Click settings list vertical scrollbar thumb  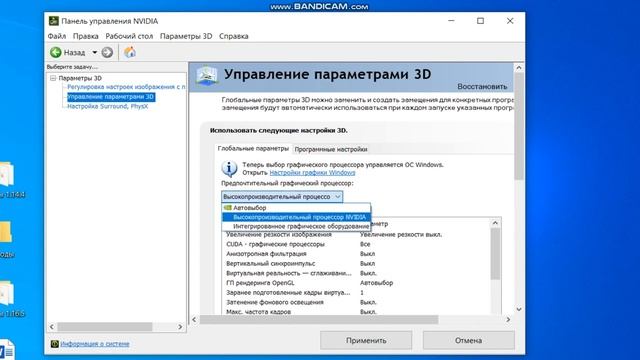(495, 254)
